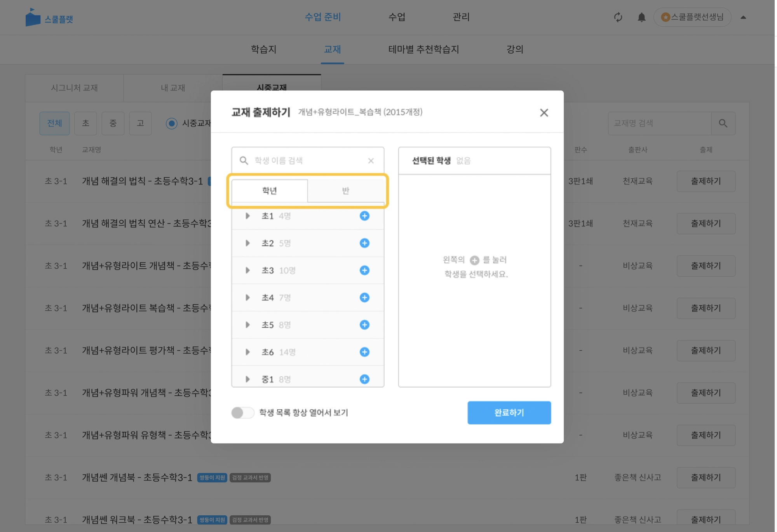The width and height of the screenshot is (777, 532).
Task: Clear student search with X icon
Action: point(371,161)
